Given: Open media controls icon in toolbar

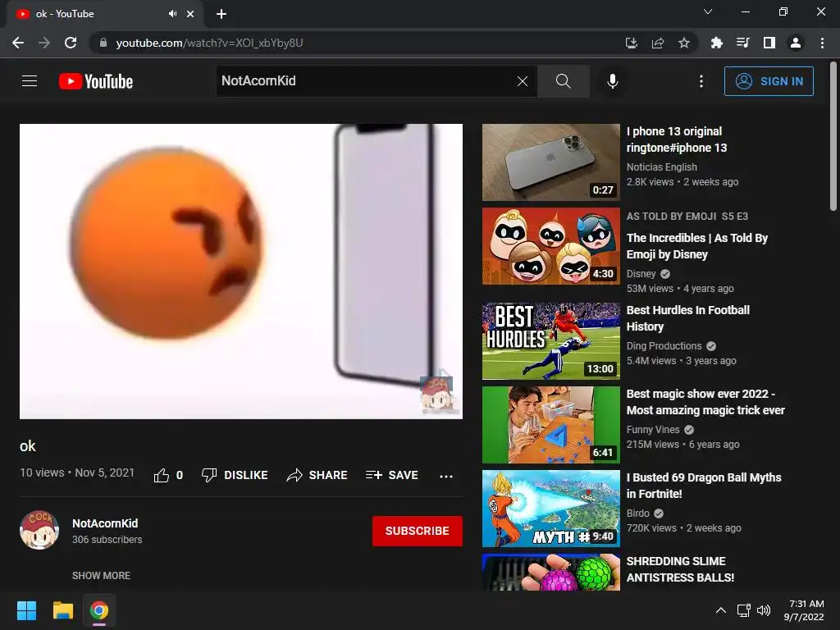Looking at the screenshot, I should [x=742, y=43].
